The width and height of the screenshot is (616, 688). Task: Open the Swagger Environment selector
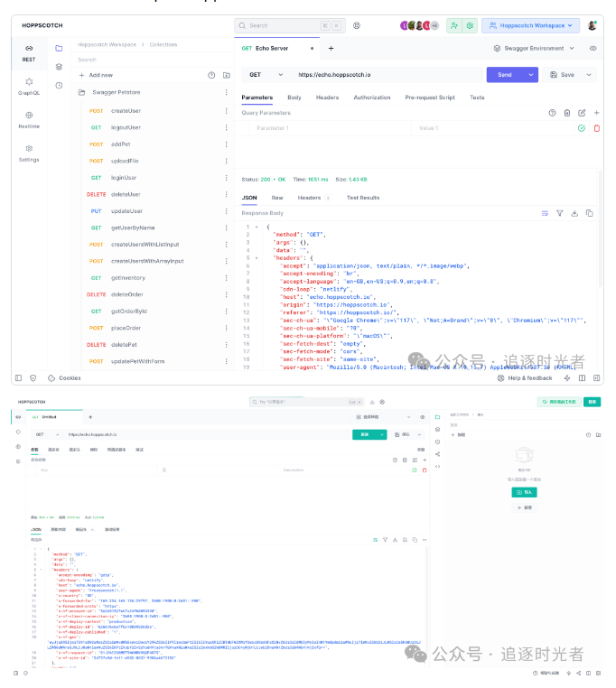point(534,48)
